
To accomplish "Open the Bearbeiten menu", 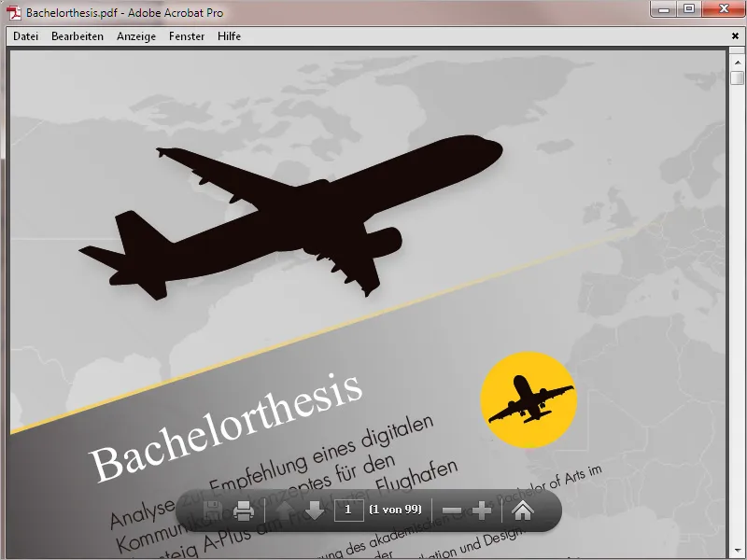I will [x=78, y=36].
